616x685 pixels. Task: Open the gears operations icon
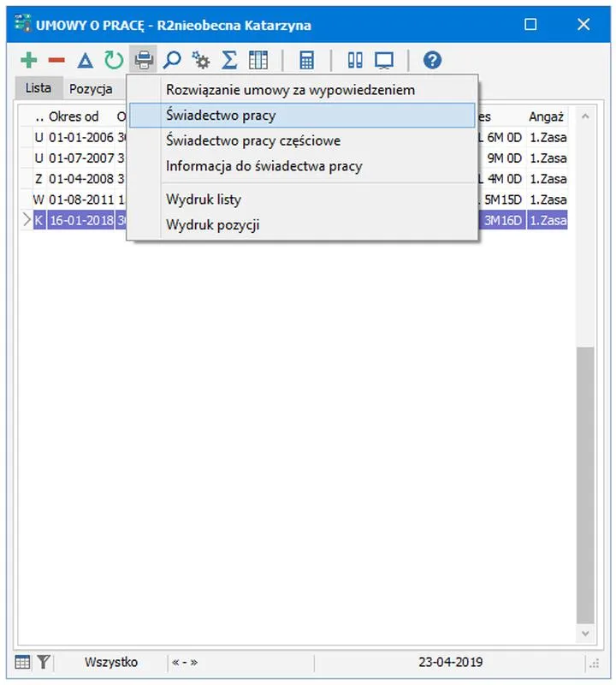201,60
